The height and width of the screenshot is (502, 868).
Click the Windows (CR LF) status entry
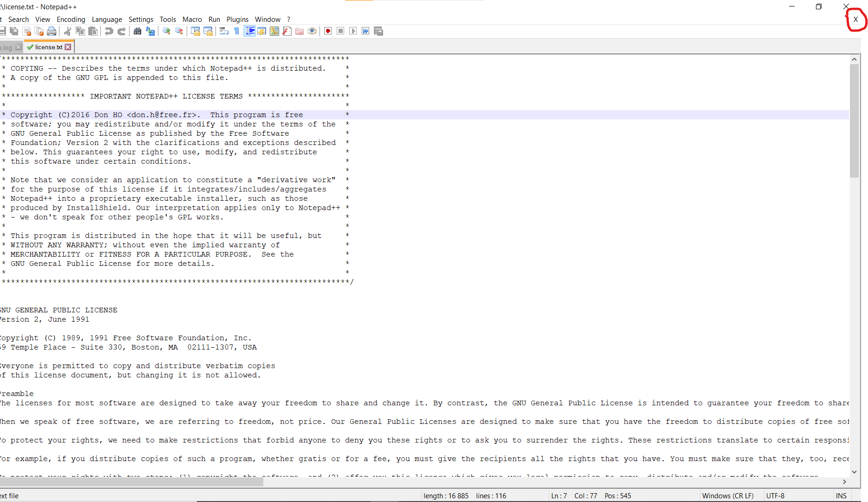point(728,496)
